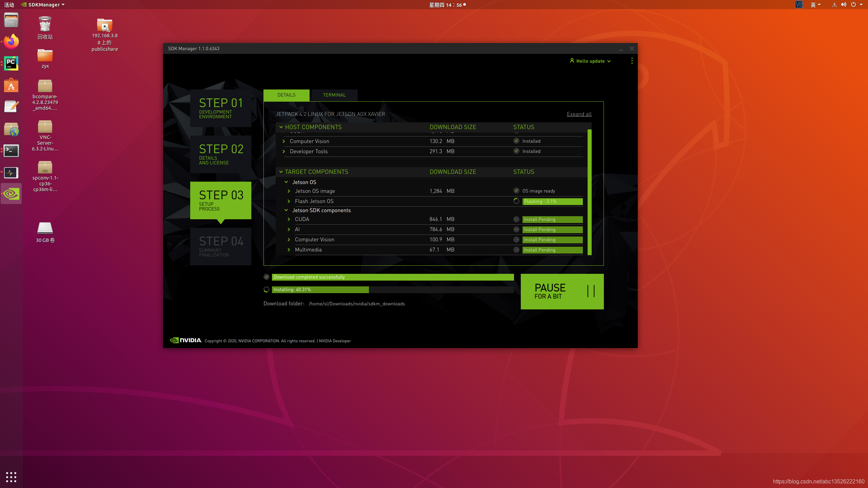
Task: Click the Flashing 3.1% progress bar
Action: pos(552,201)
